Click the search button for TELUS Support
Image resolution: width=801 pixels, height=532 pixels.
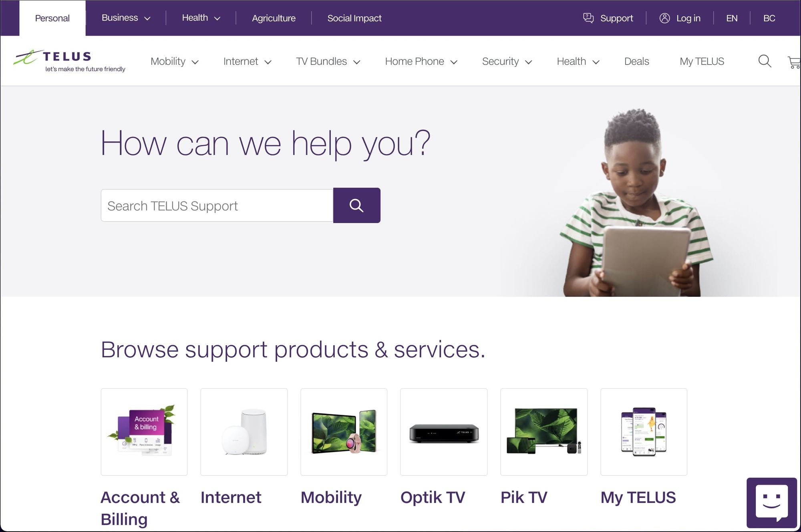356,206
